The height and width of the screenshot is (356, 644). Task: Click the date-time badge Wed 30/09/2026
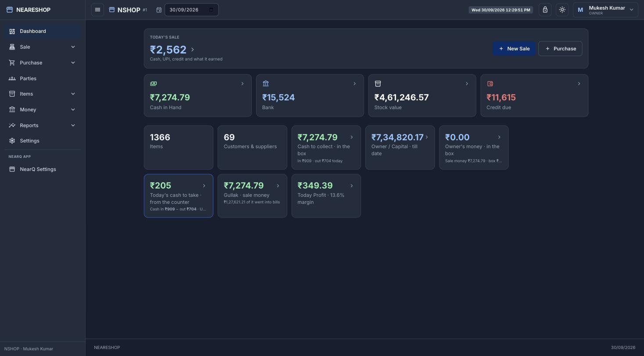[x=501, y=10]
